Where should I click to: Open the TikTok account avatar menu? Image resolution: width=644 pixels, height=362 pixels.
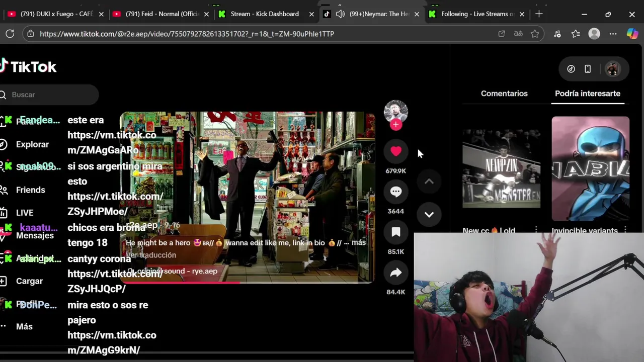coord(612,69)
